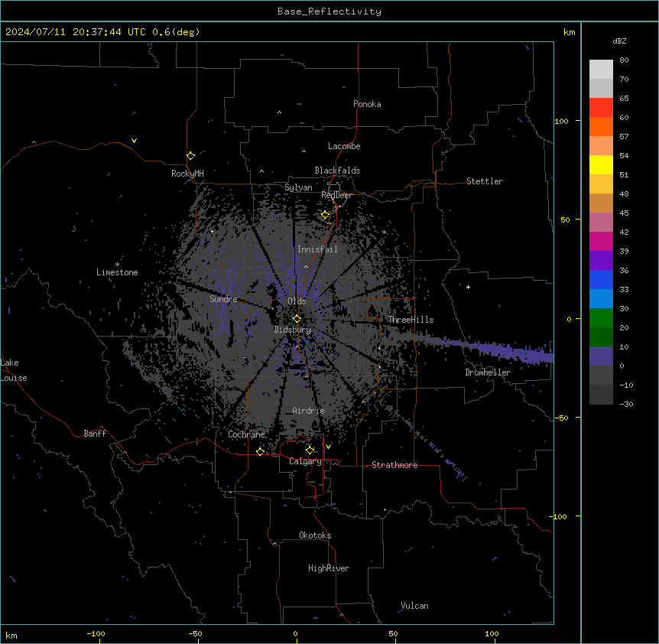Click the white caret marker west of Ponoka

click(x=280, y=112)
